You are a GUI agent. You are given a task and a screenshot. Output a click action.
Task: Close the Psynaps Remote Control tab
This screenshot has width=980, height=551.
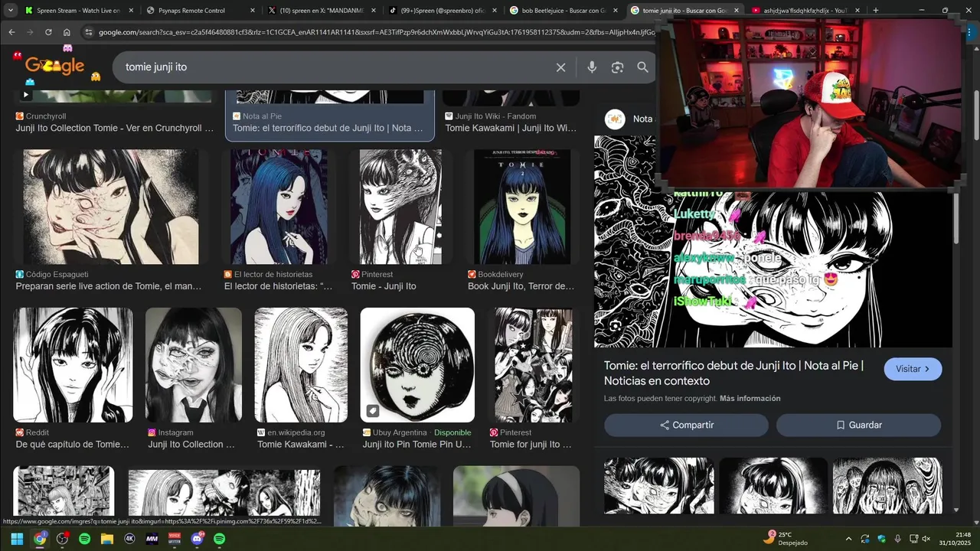click(x=252, y=11)
